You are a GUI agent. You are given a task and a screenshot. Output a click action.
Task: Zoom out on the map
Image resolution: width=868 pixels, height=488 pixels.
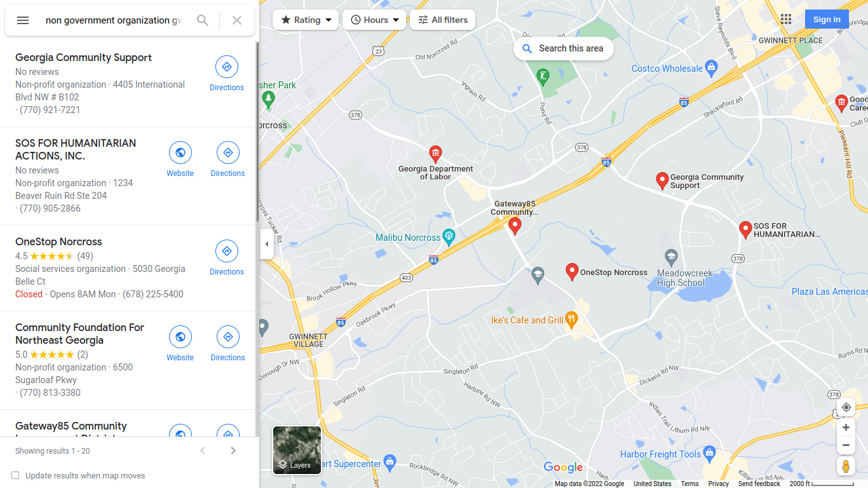(x=846, y=445)
